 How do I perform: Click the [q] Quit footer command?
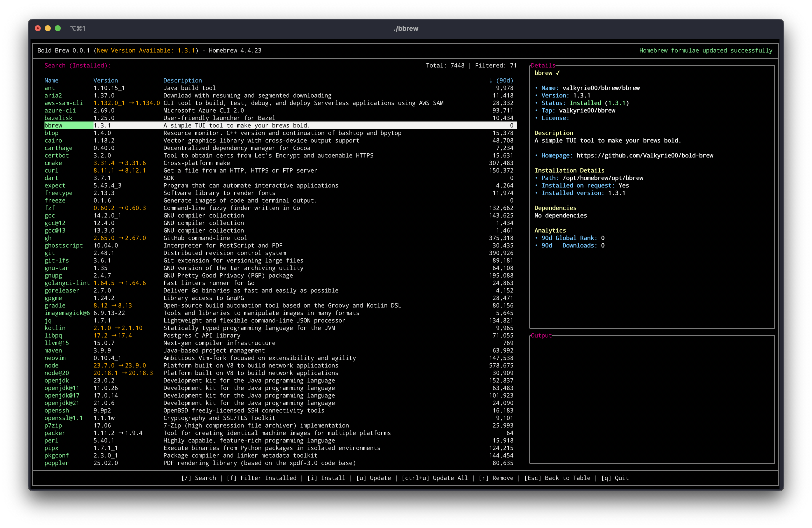click(x=615, y=478)
